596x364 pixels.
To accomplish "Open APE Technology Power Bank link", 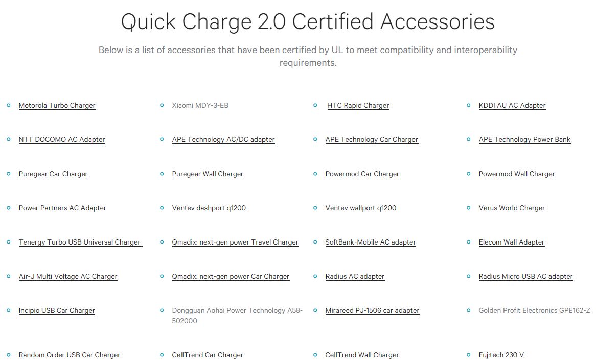I will point(524,140).
